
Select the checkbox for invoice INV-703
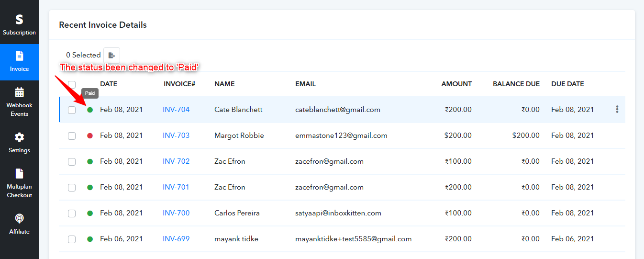pyautogui.click(x=72, y=136)
